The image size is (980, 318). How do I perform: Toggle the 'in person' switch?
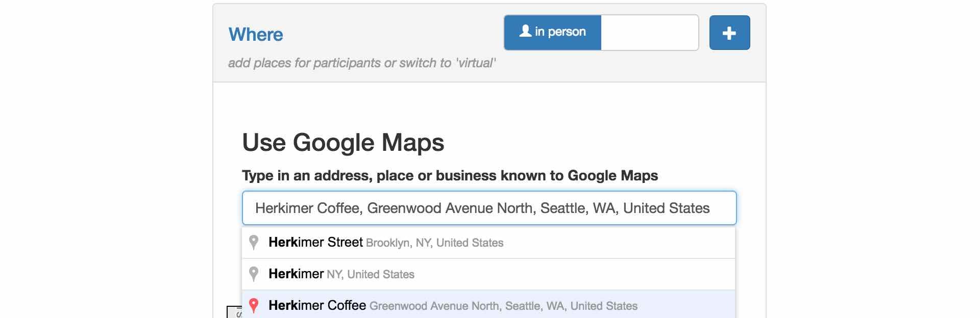tap(553, 33)
